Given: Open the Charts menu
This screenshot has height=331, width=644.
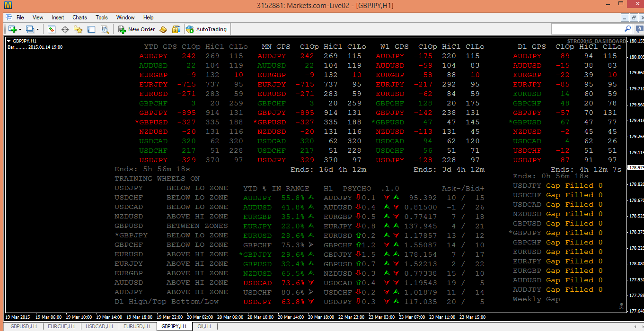Looking at the screenshot, I should [79, 17].
